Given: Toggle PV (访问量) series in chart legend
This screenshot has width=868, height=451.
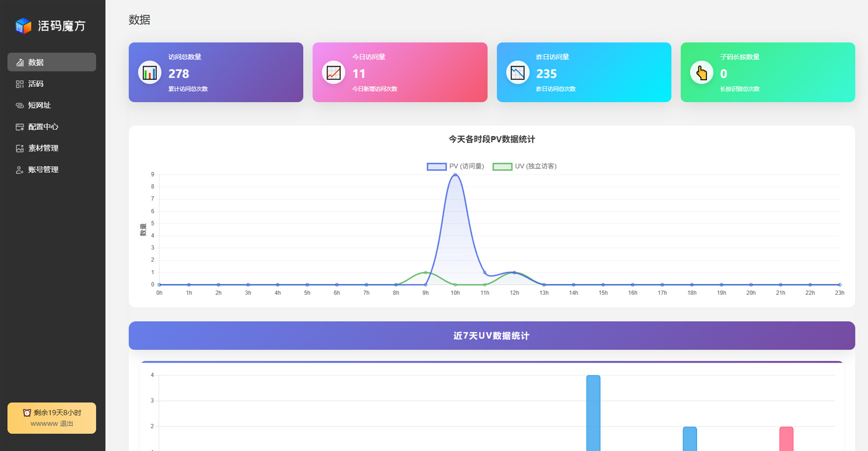Looking at the screenshot, I should click(455, 167).
